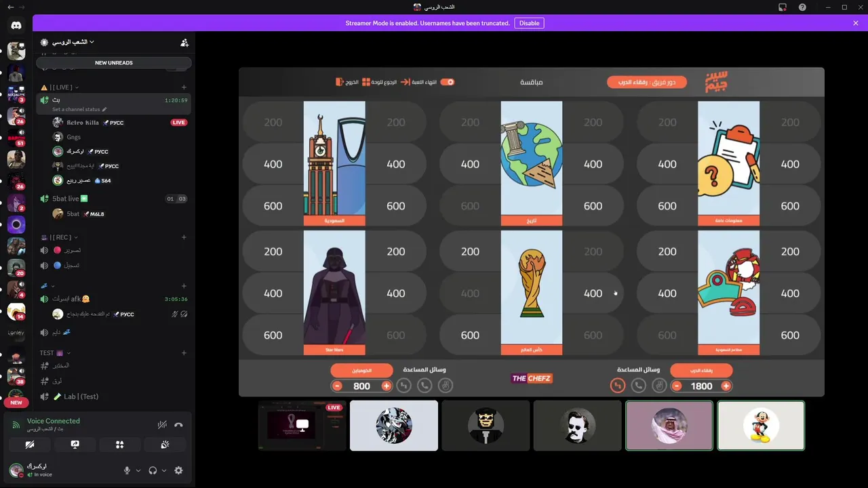Screen dimensions: 868x488
Task: Open the activities launcher button
Action: [x=119, y=445]
